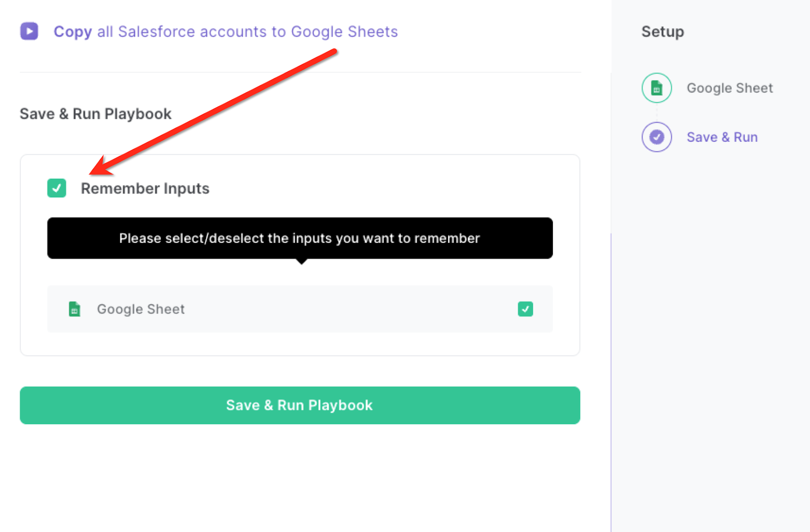Click the Save & Run Playbook button
The width and height of the screenshot is (810, 532).
(x=300, y=405)
